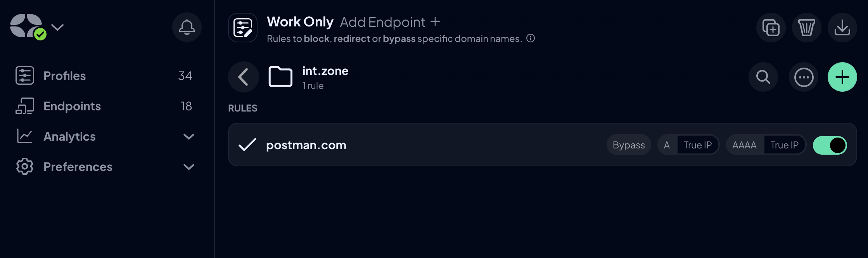The image size is (868, 258).
Task: Expand the Preferences menu chevron
Action: (x=188, y=167)
